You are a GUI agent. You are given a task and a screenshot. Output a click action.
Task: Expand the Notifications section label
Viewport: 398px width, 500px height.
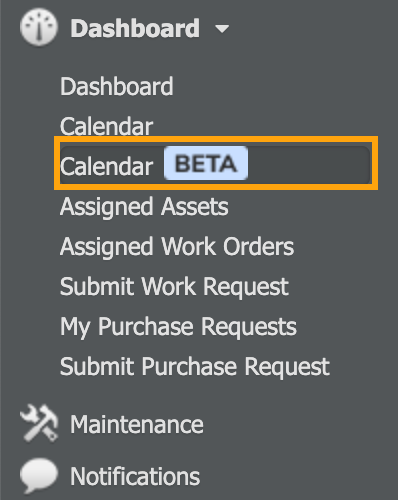tap(135, 476)
